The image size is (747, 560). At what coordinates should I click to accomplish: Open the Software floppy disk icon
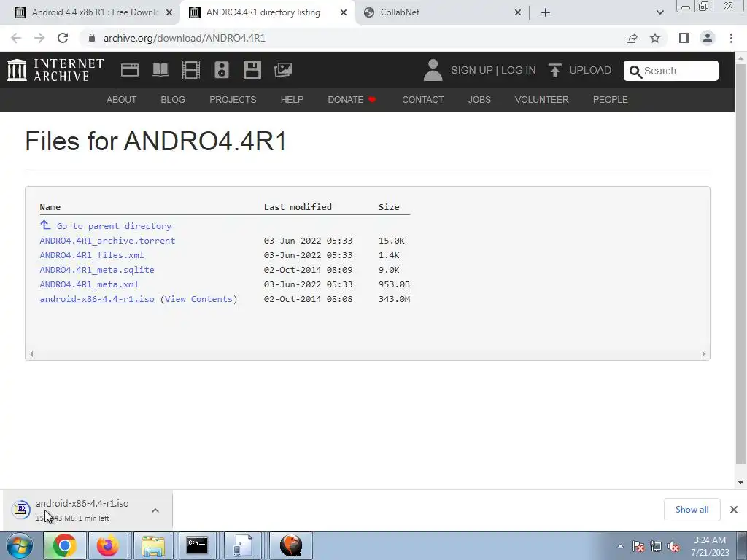[x=252, y=70]
